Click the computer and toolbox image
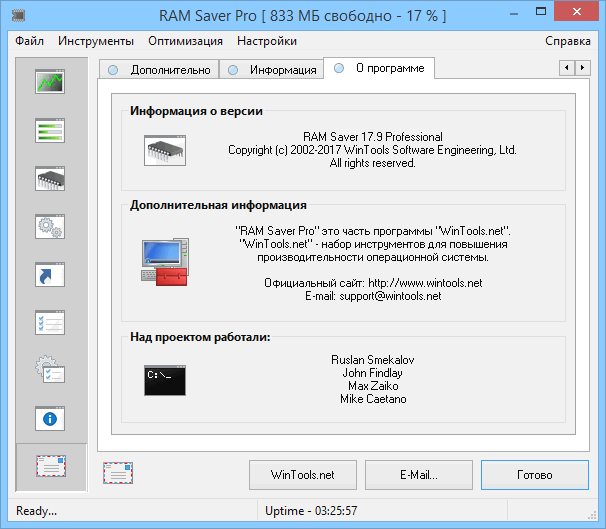The width and height of the screenshot is (606, 529). click(165, 262)
